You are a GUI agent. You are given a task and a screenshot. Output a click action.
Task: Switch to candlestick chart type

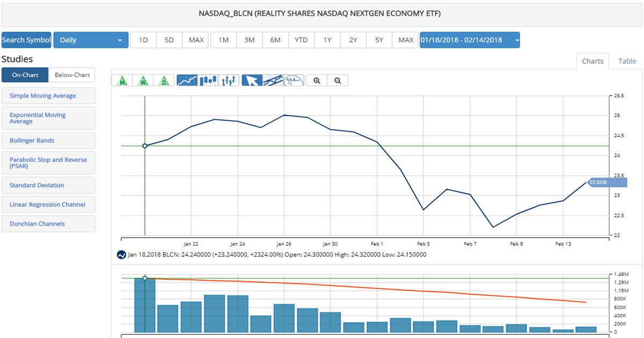point(208,80)
